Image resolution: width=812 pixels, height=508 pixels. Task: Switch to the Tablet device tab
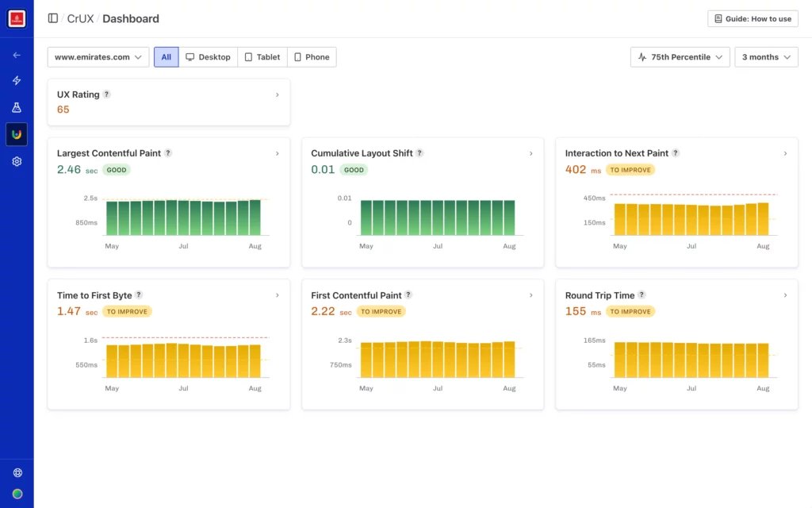(x=262, y=57)
